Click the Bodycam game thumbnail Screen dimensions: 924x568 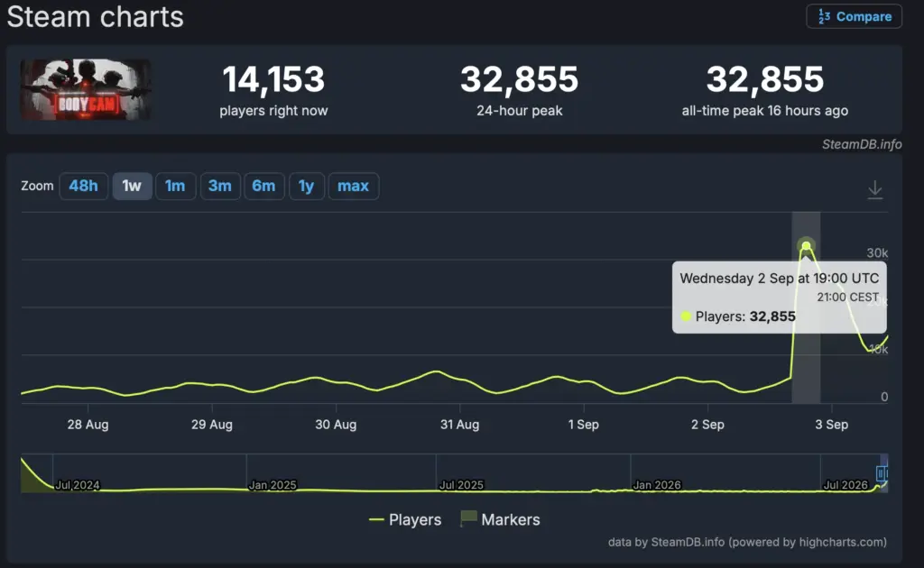pos(86,89)
